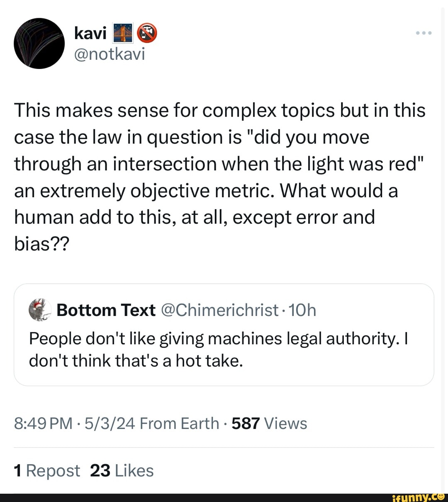This screenshot has width=448, height=502.
Task: Show the 23 Likes list
Action: (x=122, y=471)
